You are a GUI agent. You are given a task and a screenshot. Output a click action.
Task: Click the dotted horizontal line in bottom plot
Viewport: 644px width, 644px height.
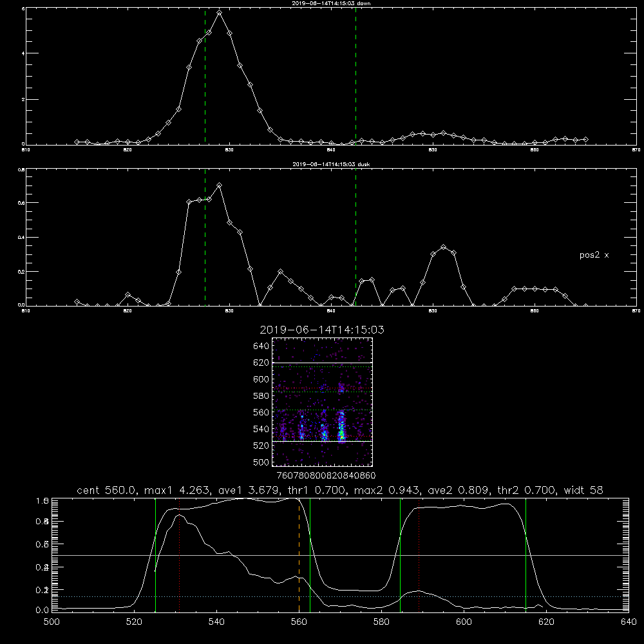pos(340,597)
